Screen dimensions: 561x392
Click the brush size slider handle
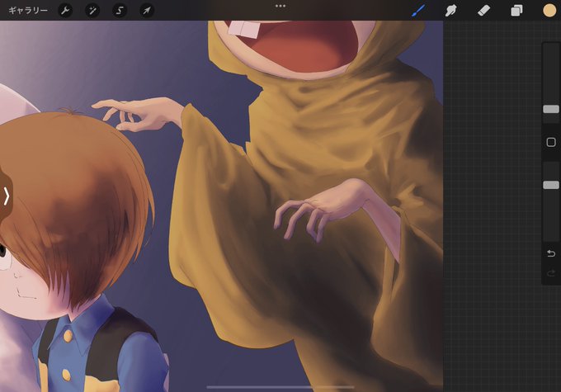tap(551, 109)
